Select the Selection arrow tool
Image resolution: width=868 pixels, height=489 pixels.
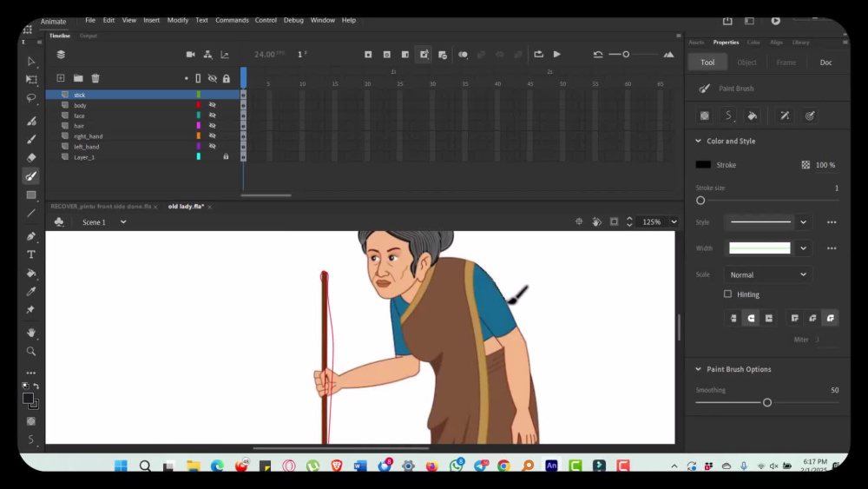pyautogui.click(x=31, y=62)
